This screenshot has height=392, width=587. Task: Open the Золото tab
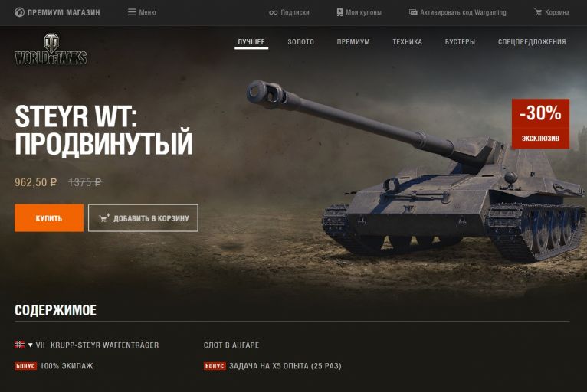pyautogui.click(x=300, y=42)
